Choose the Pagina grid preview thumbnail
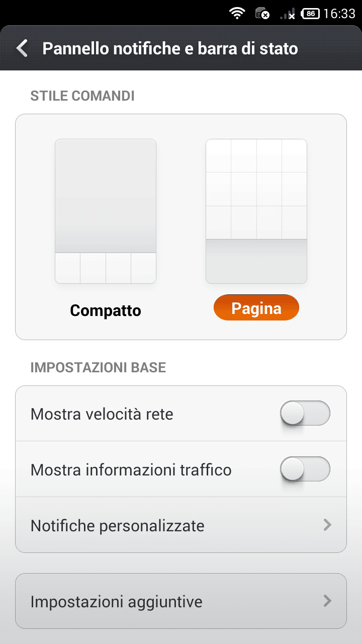 pyautogui.click(x=256, y=211)
